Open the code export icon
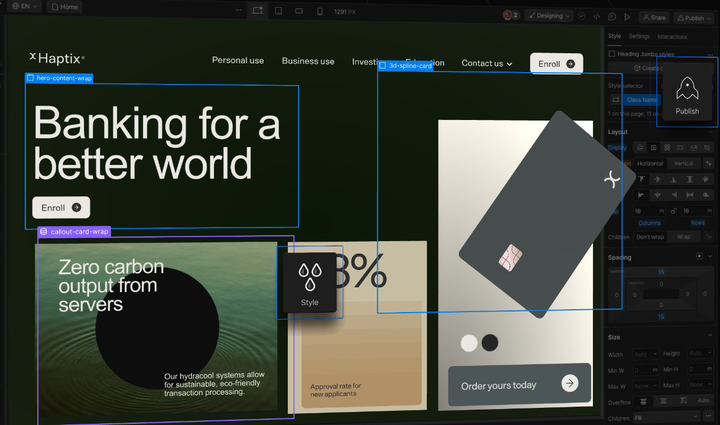Image resolution: width=720 pixels, height=425 pixels. click(596, 17)
